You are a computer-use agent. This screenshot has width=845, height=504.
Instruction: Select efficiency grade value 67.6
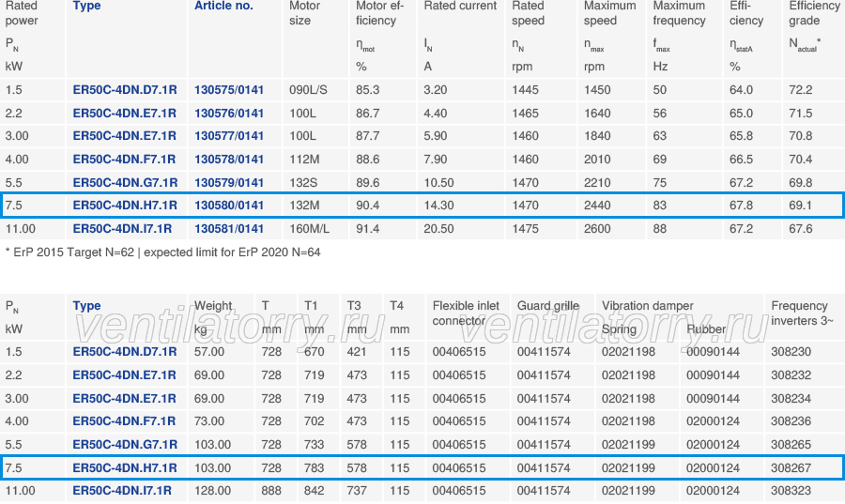tap(801, 229)
